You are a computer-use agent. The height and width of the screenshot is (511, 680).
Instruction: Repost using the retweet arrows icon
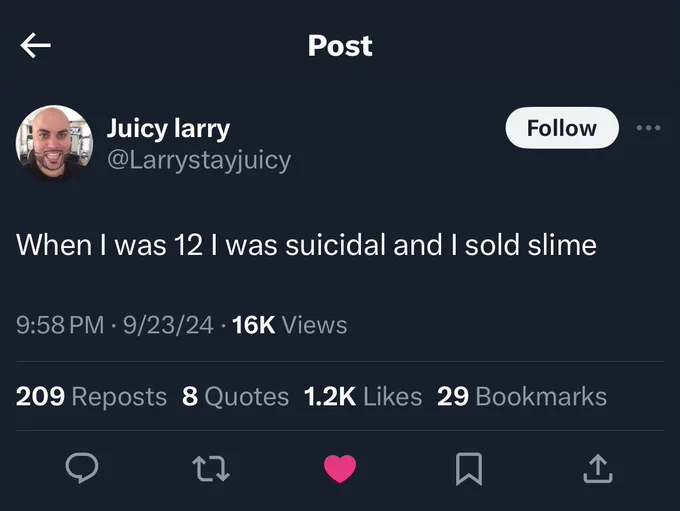[211, 468]
